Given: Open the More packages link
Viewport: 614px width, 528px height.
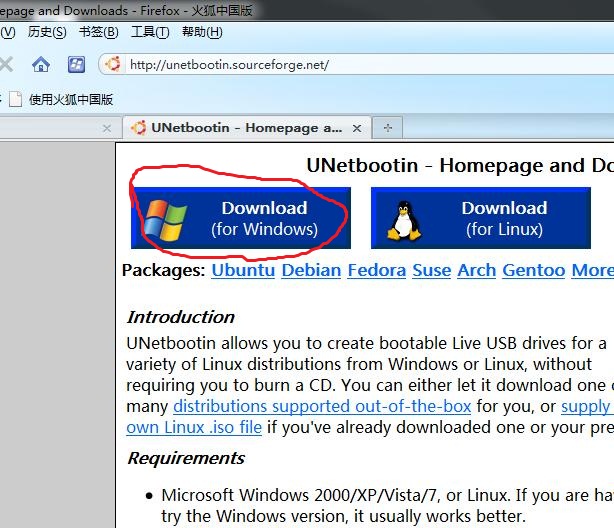Looking at the screenshot, I should click(x=593, y=270).
